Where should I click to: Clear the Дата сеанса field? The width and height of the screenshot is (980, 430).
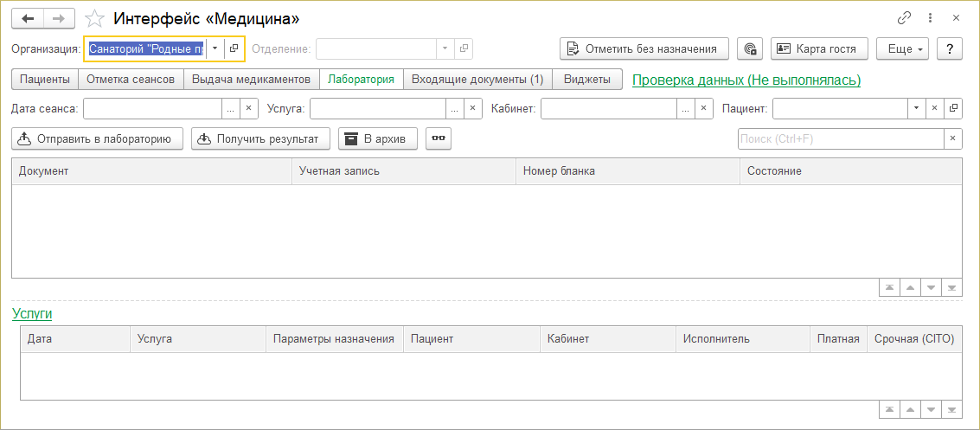point(248,108)
